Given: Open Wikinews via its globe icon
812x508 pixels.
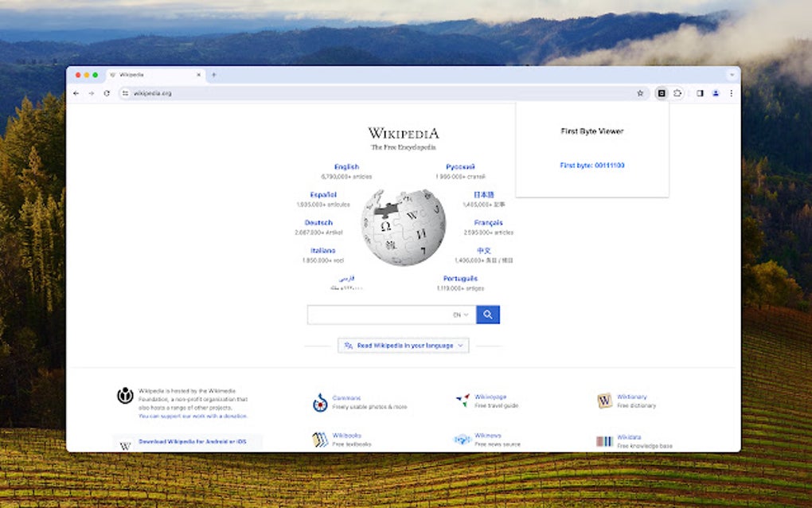Looking at the screenshot, I should [462, 439].
